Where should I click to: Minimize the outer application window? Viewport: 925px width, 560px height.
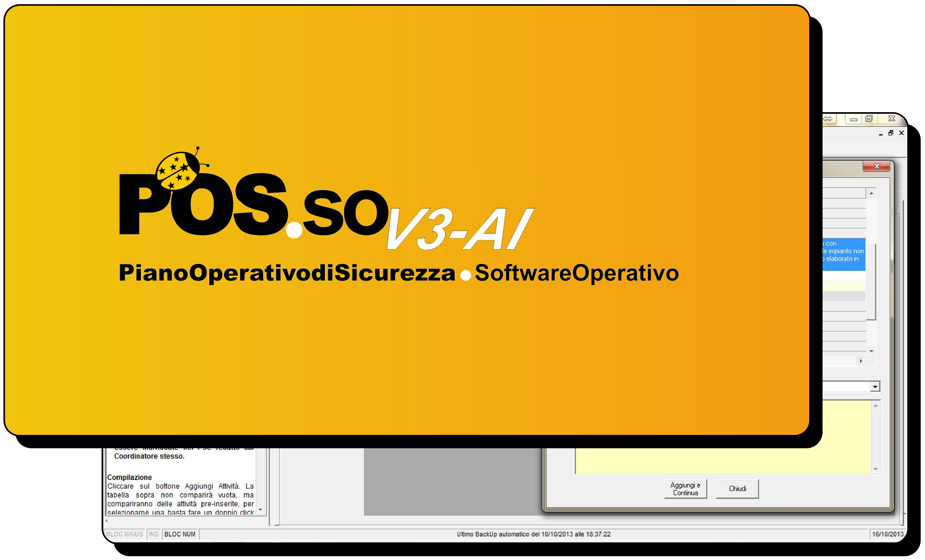(x=853, y=119)
